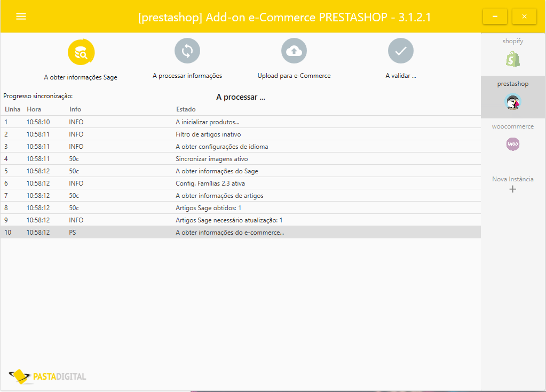
Task: Select row 'Config. Famílias 2.3 ativa'
Action: [x=241, y=183]
